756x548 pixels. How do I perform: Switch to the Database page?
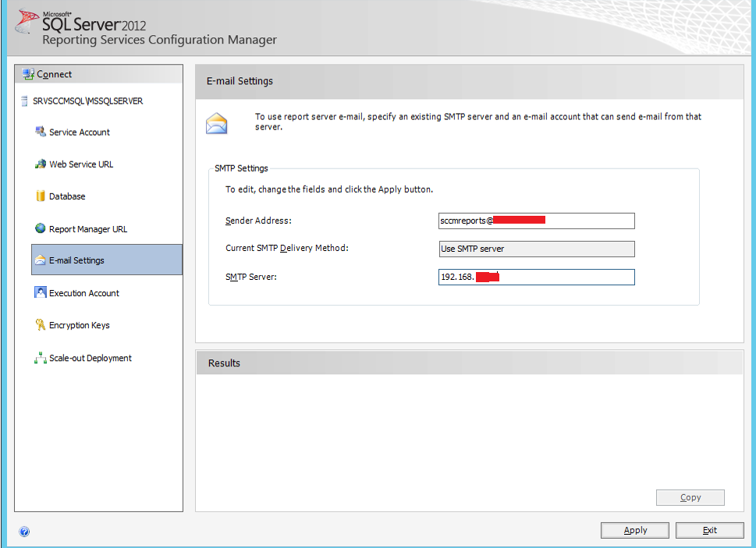[x=67, y=196]
